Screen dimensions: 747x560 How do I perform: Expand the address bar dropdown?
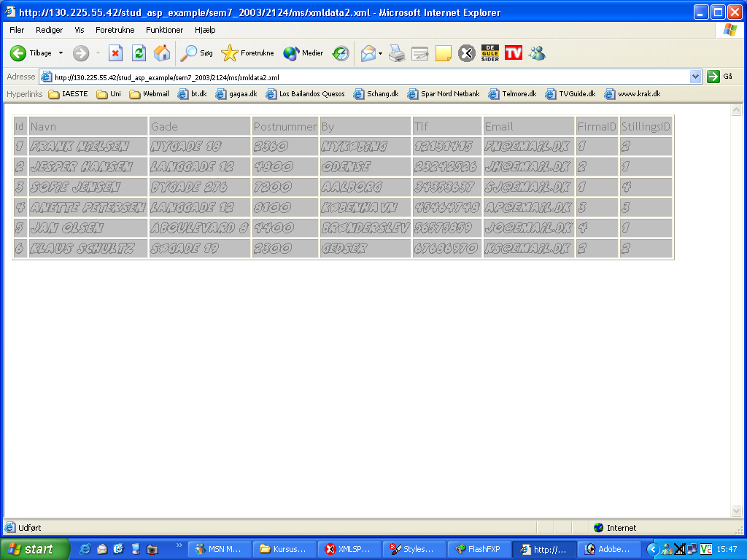point(695,77)
